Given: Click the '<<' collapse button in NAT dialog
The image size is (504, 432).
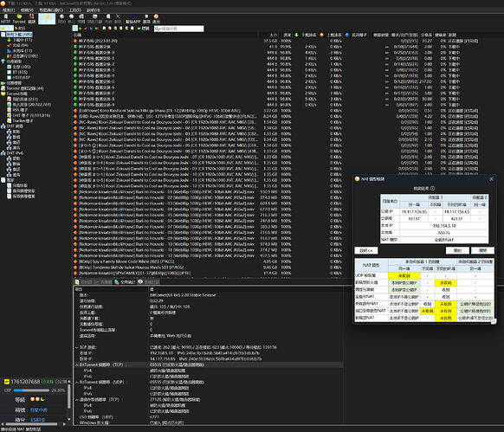Looking at the screenshot, I should 366,250.
